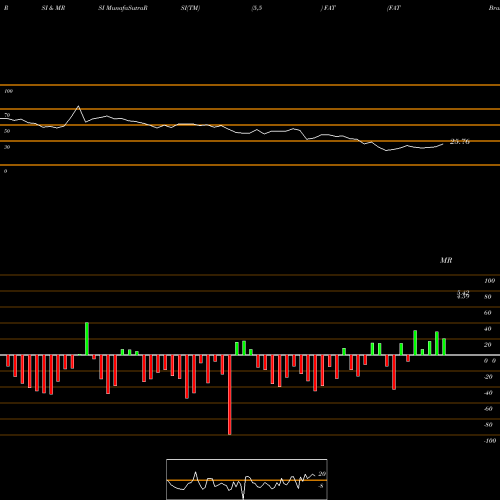Click the 40 label on the MR axis
Viewport: 500px width, 500px height.
488,329
